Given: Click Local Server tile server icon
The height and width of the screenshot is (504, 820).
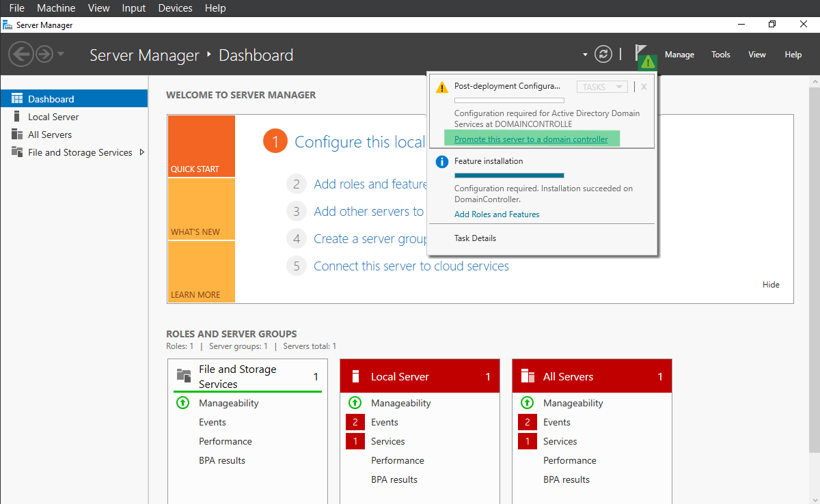Looking at the screenshot, I should [355, 376].
